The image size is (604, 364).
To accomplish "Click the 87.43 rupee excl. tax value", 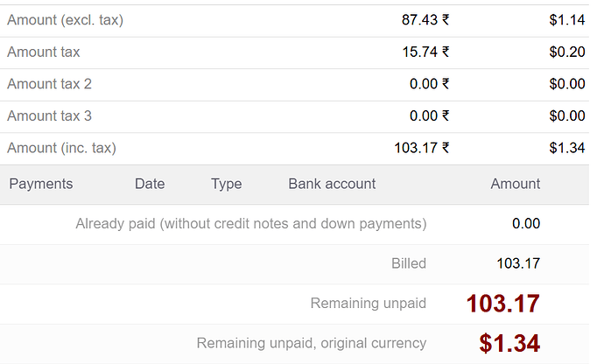I will 425,19.
